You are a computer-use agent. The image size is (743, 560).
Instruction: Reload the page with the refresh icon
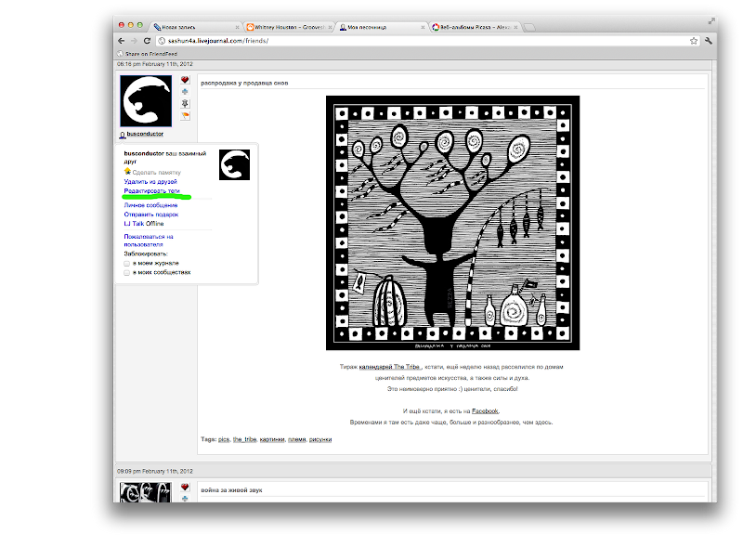pyautogui.click(x=147, y=41)
